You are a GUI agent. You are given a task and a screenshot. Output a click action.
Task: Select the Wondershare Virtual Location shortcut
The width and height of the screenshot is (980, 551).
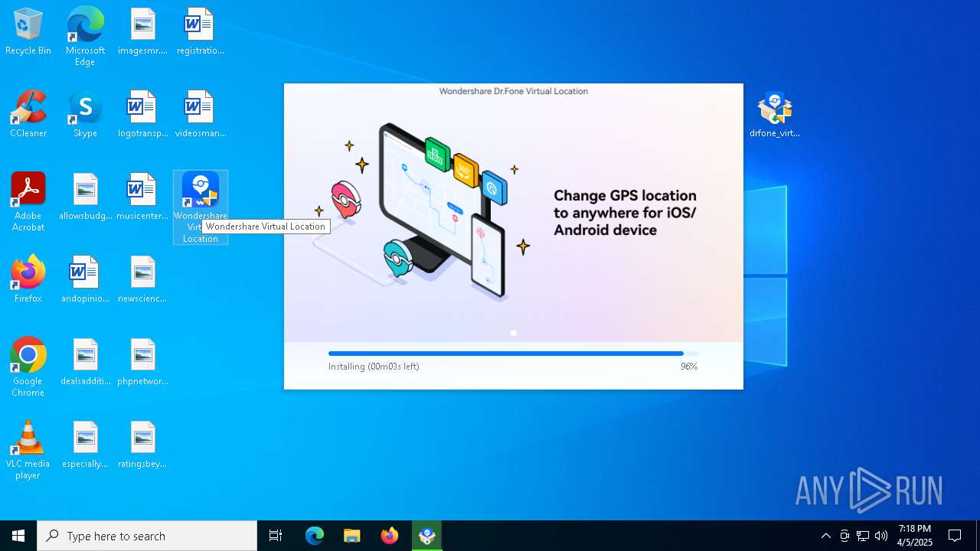pos(201,207)
